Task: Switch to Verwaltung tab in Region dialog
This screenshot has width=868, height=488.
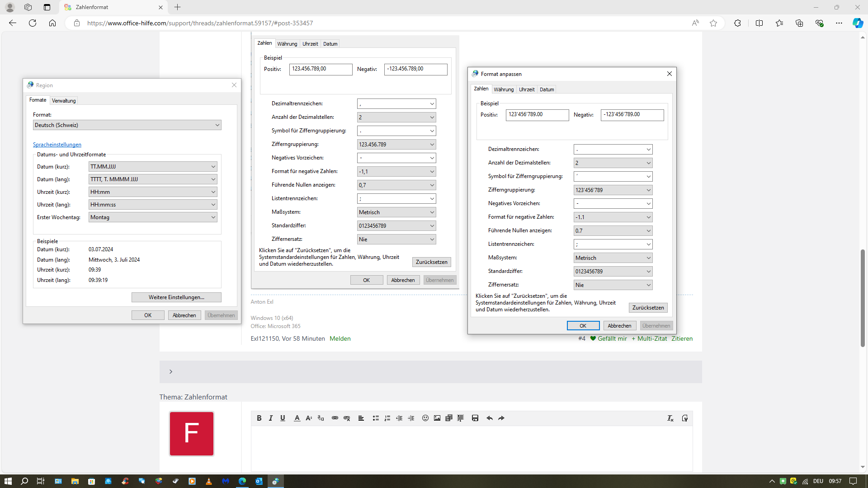Action: coord(64,101)
